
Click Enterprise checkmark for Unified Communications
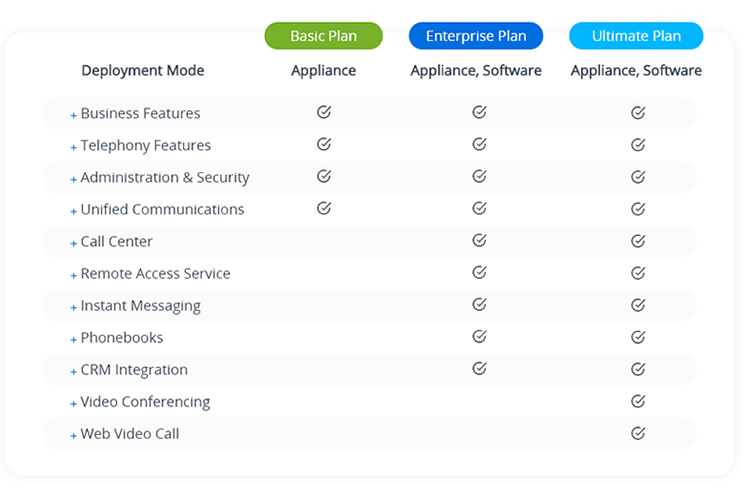click(x=479, y=208)
